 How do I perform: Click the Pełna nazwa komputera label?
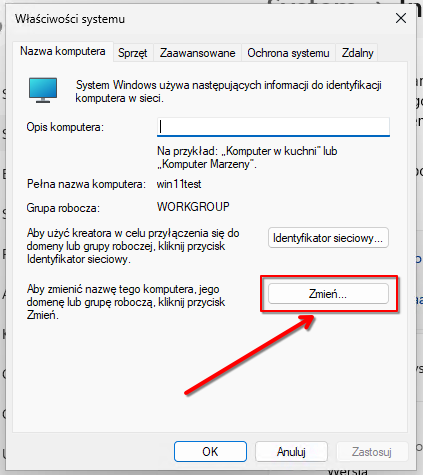point(86,184)
